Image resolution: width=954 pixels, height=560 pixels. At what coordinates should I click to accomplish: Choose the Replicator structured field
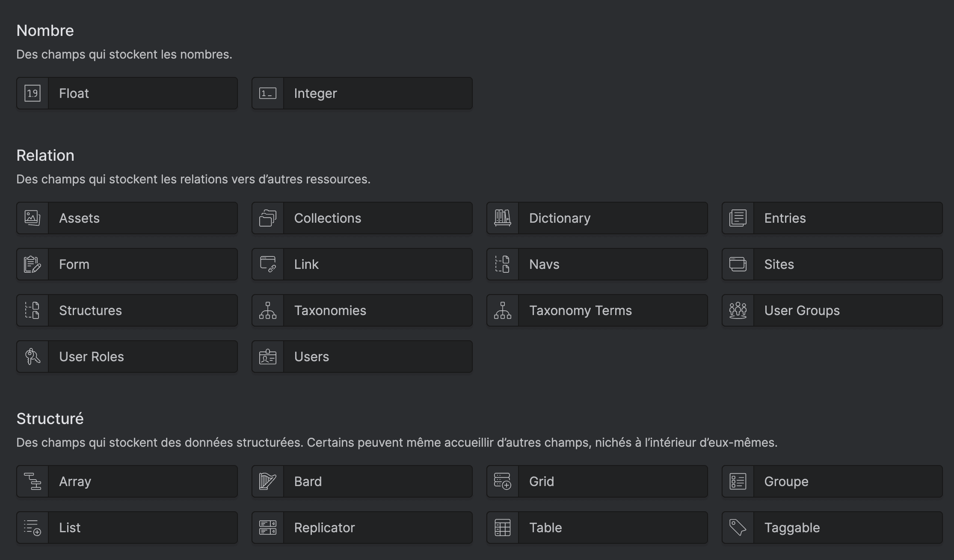tap(362, 528)
